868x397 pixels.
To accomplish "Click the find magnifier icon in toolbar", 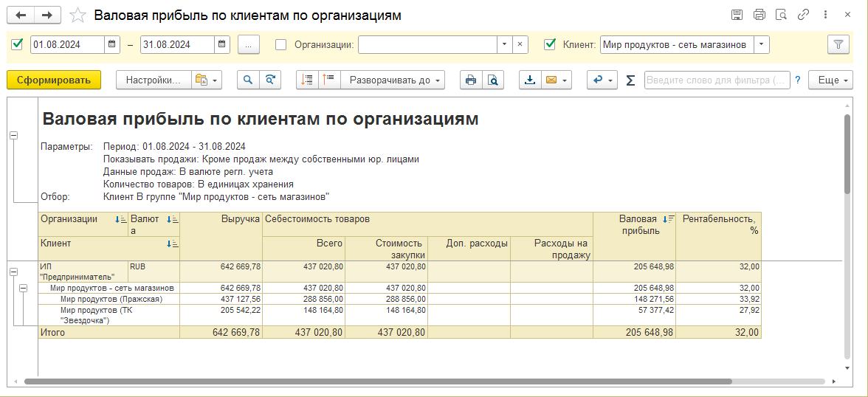I will coord(248,80).
